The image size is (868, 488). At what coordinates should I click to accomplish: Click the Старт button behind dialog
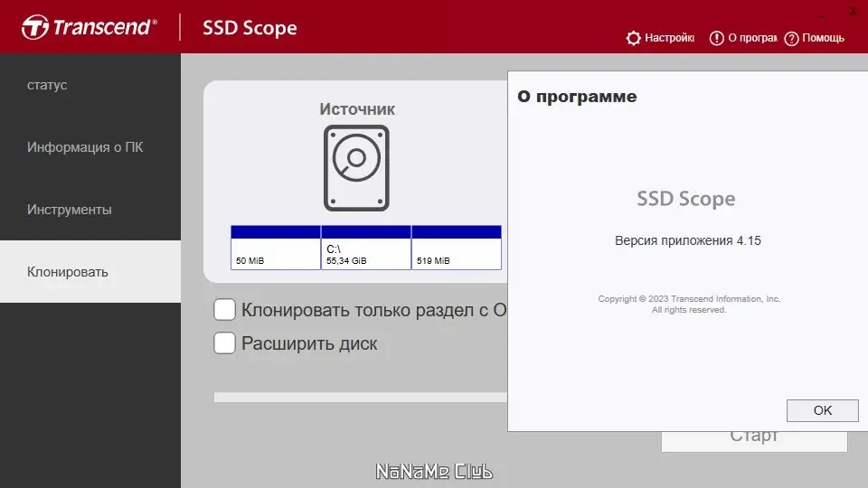754,441
